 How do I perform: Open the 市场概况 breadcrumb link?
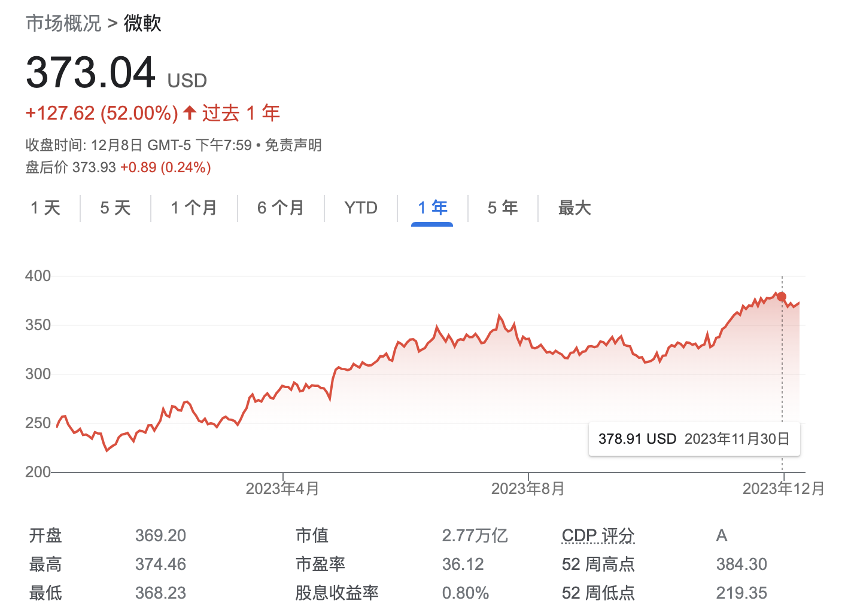pyautogui.click(x=64, y=23)
